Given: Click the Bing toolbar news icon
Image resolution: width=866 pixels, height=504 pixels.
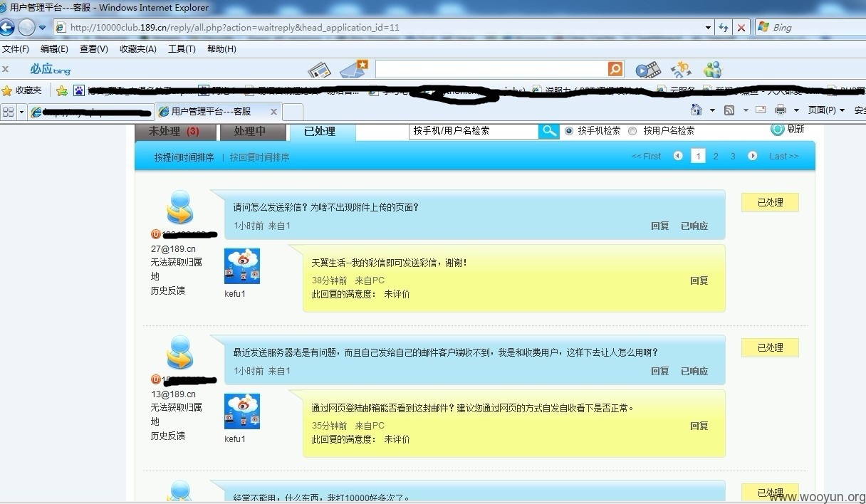Looking at the screenshot, I should 320,70.
